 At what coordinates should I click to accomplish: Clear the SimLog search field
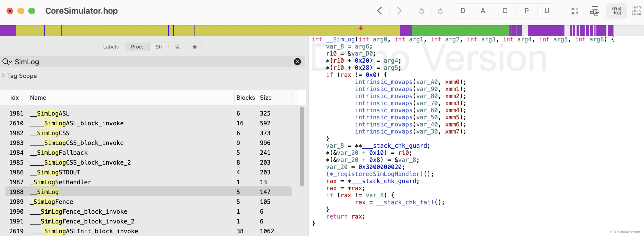tap(297, 62)
